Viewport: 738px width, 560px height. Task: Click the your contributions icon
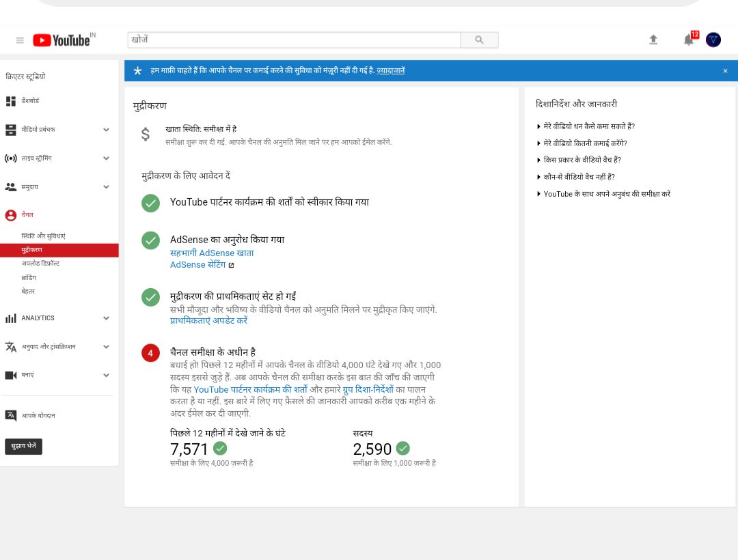10,415
